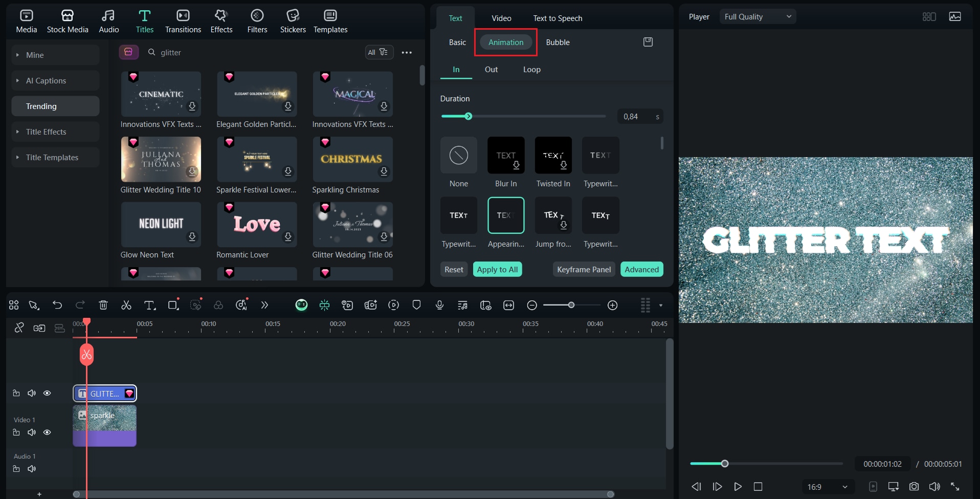Click the Reset button
980x499 pixels.
coord(454,269)
